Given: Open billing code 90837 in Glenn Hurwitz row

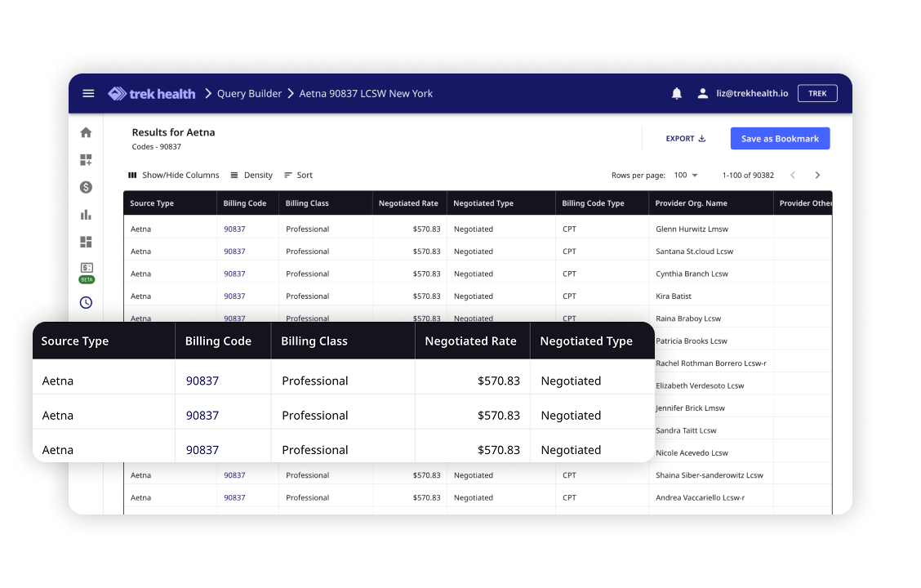Looking at the screenshot, I should [x=234, y=229].
